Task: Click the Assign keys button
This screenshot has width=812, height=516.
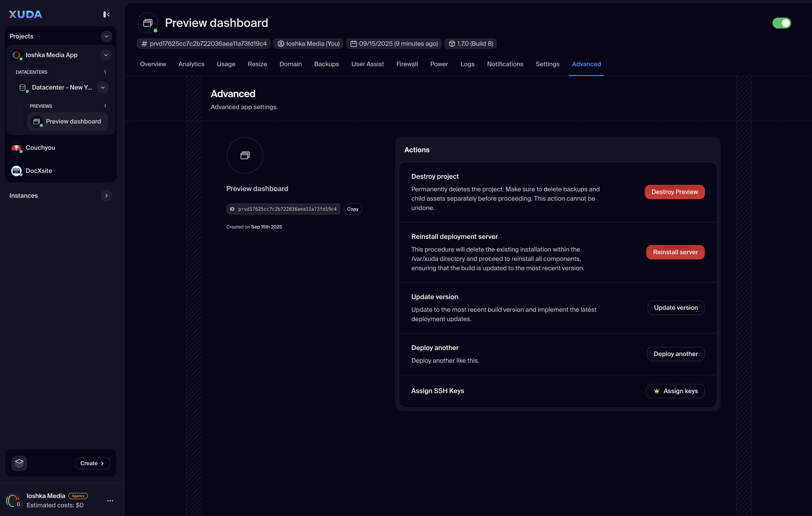Action: coord(675,391)
